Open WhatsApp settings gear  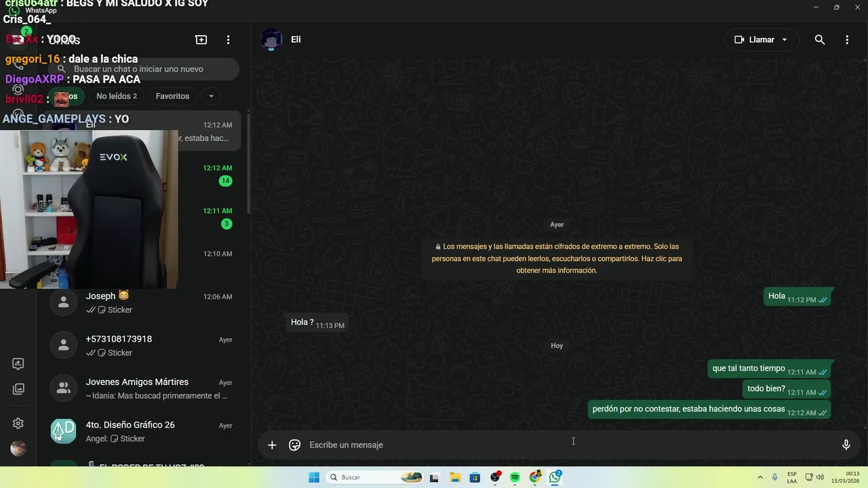pos(18,424)
